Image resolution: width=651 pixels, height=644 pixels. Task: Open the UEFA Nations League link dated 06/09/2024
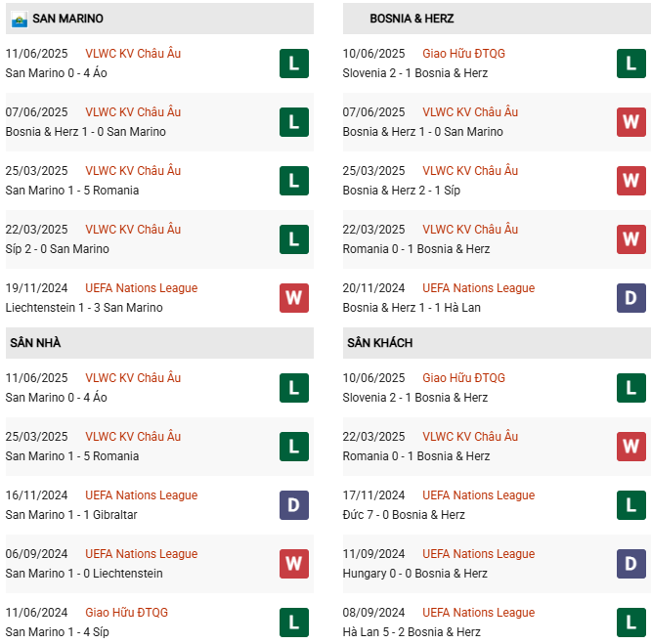coord(141,554)
